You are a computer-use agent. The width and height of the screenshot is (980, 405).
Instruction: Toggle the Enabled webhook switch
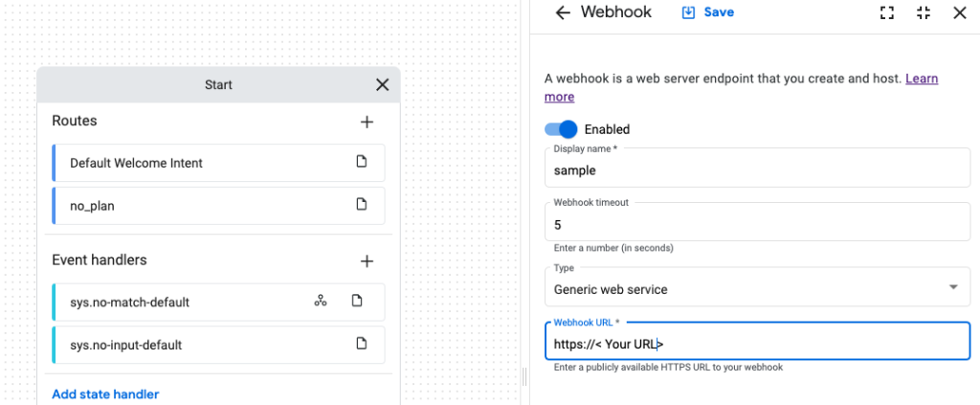point(562,129)
